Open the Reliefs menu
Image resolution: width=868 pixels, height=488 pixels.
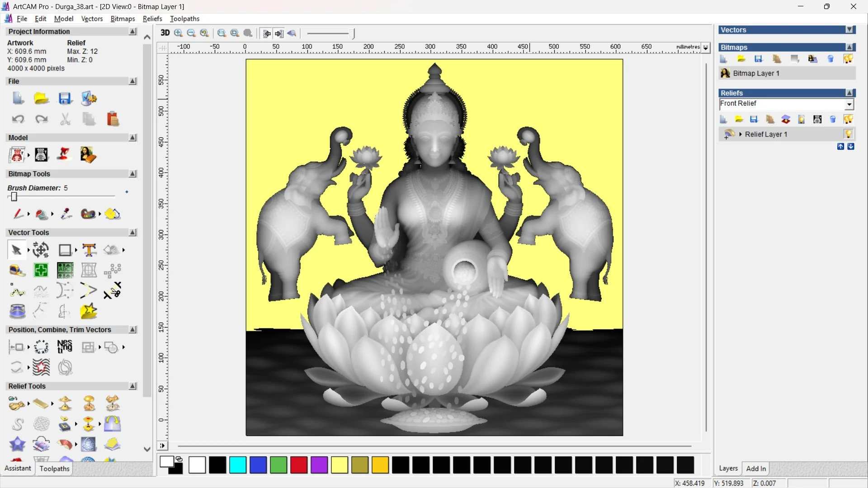(152, 19)
